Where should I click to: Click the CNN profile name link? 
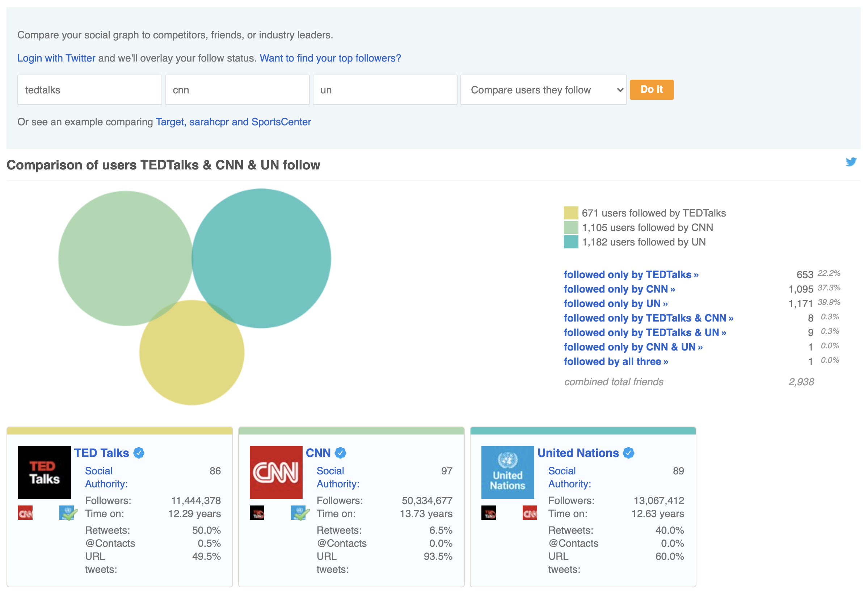[318, 453]
